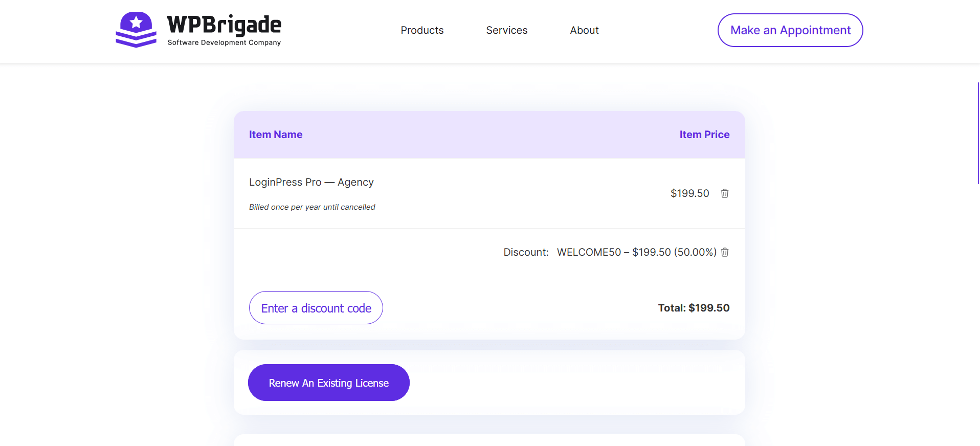This screenshot has width=980, height=446.
Task: Click Enter a discount code button
Action: 316,308
